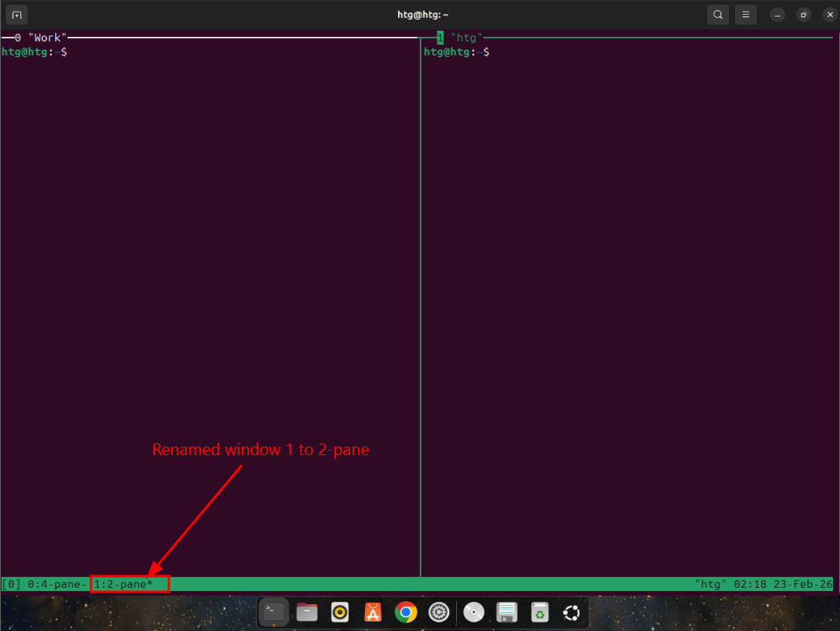Close the terminal window
The height and width of the screenshot is (631, 840).
pos(830,15)
